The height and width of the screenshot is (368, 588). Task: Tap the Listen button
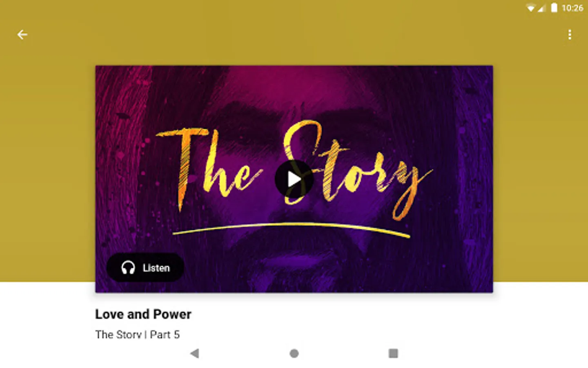pyautogui.click(x=145, y=268)
